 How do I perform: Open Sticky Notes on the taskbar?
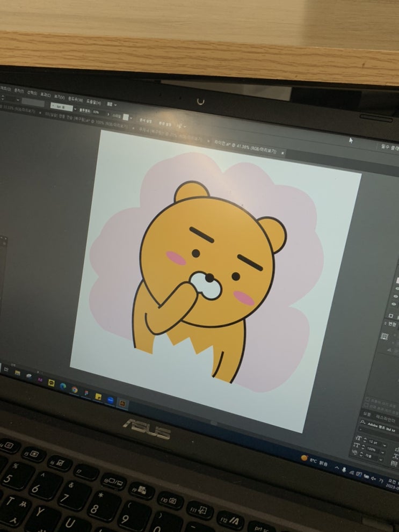click(x=98, y=397)
